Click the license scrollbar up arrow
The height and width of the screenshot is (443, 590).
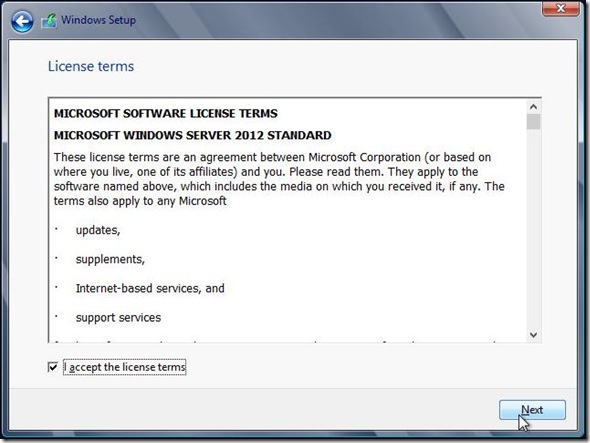click(533, 107)
